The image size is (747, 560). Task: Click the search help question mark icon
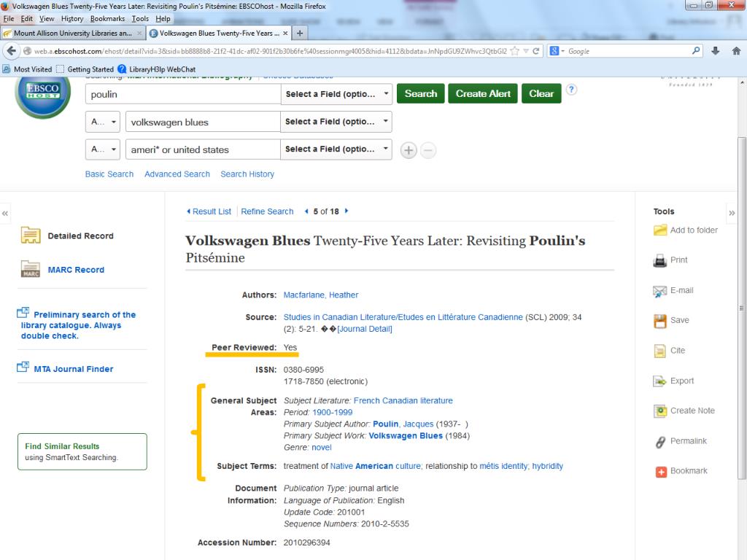pyautogui.click(x=571, y=90)
